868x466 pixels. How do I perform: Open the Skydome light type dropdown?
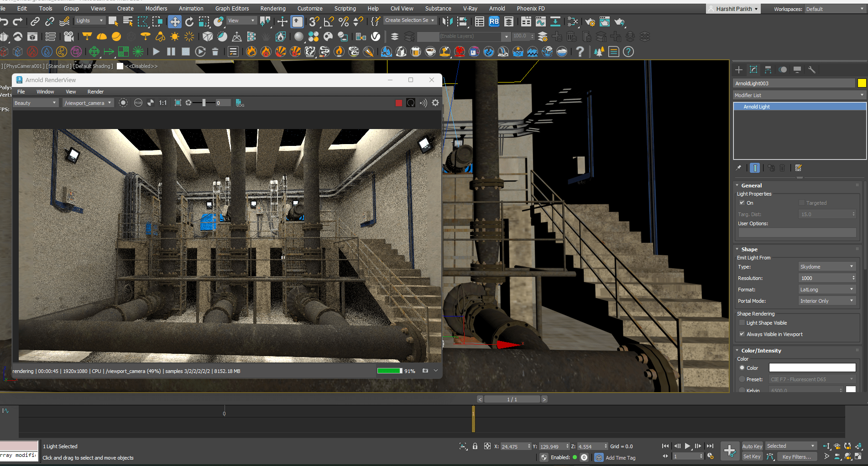pos(826,267)
